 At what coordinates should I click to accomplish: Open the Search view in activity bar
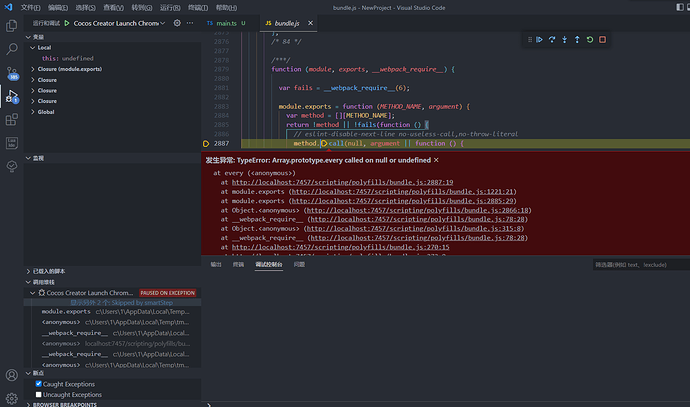12,47
